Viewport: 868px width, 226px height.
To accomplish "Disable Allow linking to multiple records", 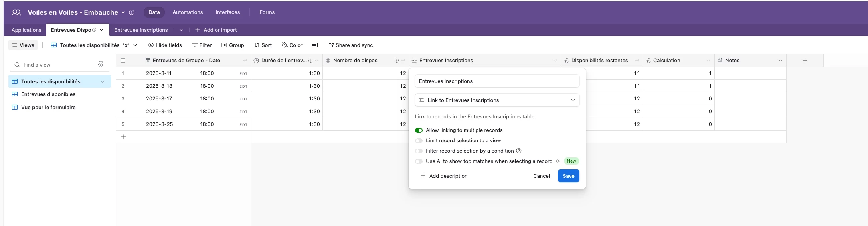I will (419, 130).
